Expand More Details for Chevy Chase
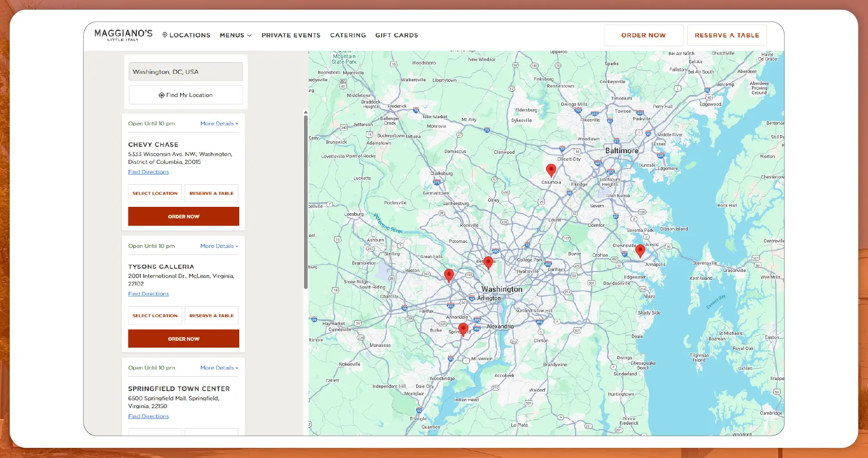 [219, 123]
